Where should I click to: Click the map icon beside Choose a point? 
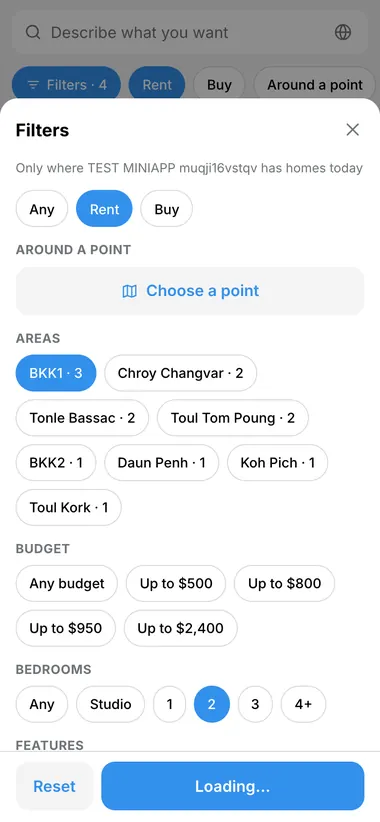click(x=129, y=291)
